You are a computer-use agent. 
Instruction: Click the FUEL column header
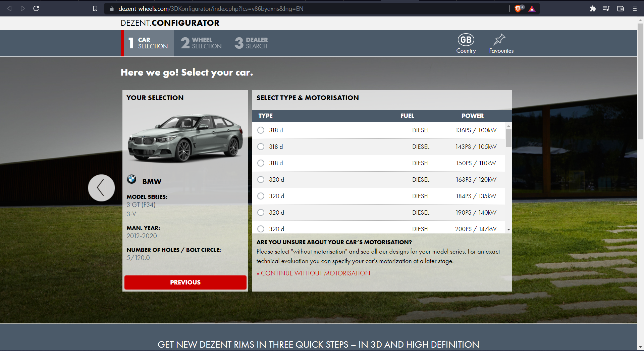pos(407,116)
